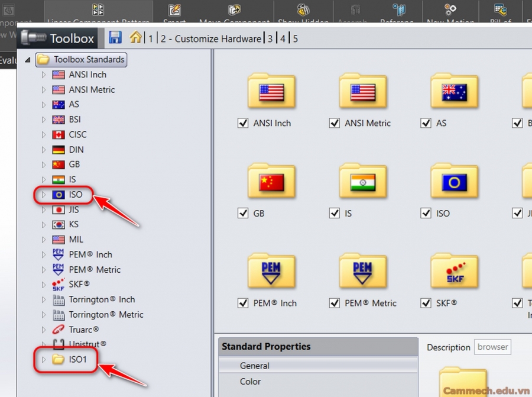Click Reference Geometry toolbar icon
Image resolution: width=532 pixels, height=397 pixels.
(x=399, y=9)
